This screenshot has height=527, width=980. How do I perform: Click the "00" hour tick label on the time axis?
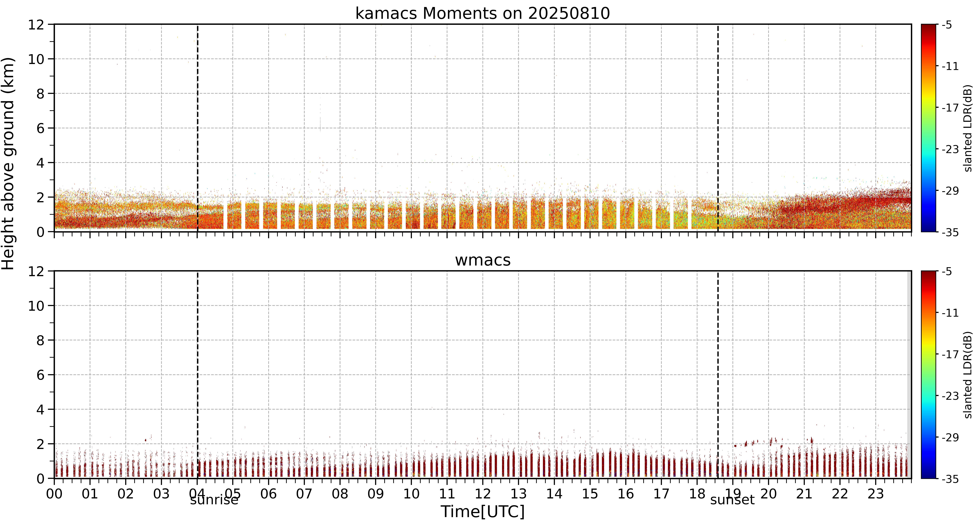(x=54, y=494)
